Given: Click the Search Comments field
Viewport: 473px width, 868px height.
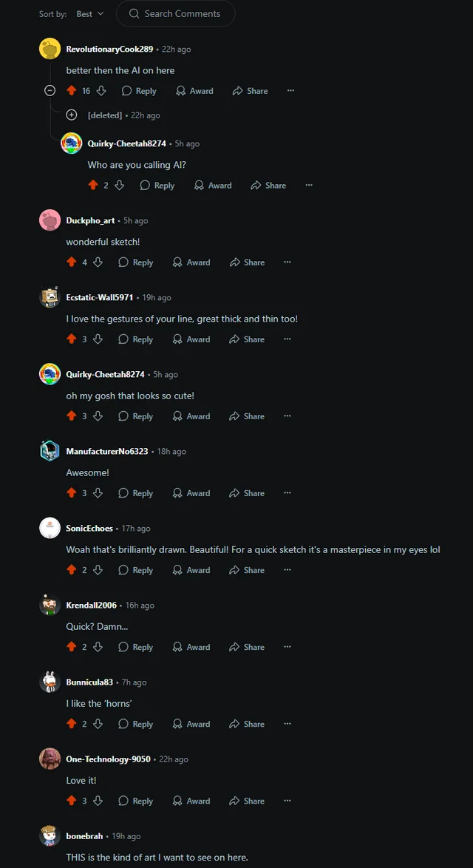Looking at the screenshot, I should pyautogui.click(x=175, y=14).
